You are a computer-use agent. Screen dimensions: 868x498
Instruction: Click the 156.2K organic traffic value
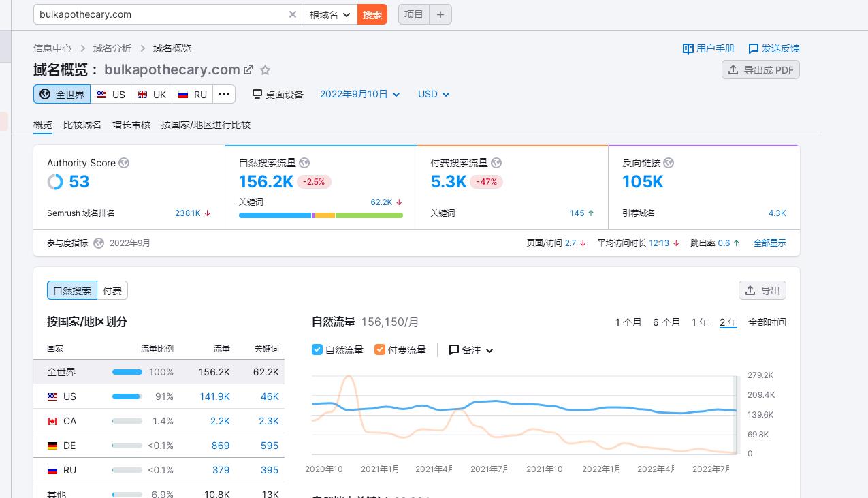coord(266,182)
